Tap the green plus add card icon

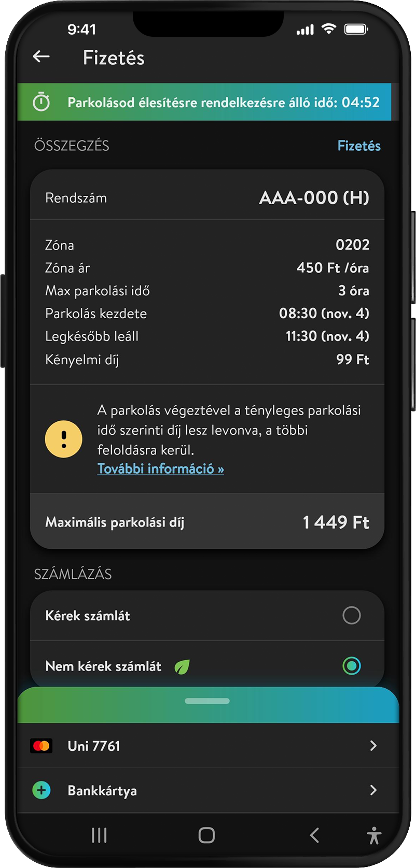coord(41,790)
